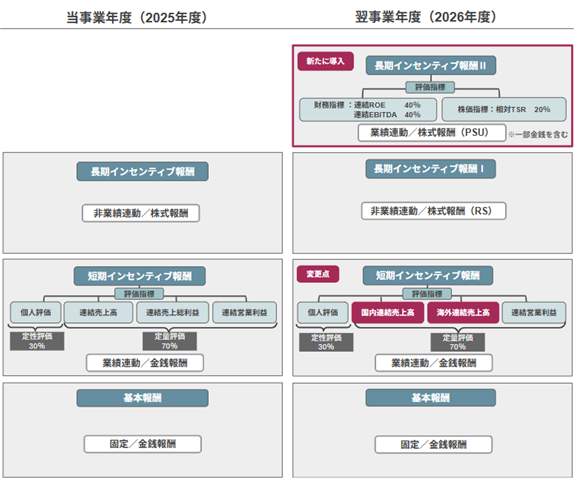Viewport: 574px width, 479px height.
Task: Click the 翌事業年度（2026年度）heading
Action: click(426, 17)
